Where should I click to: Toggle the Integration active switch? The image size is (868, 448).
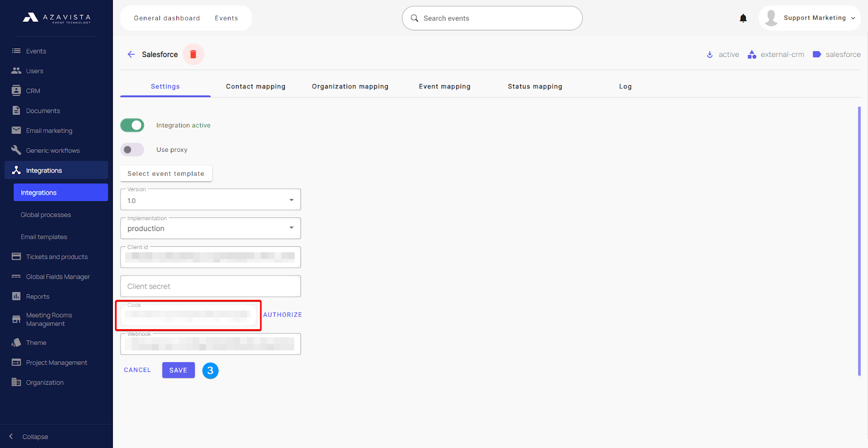click(x=132, y=125)
